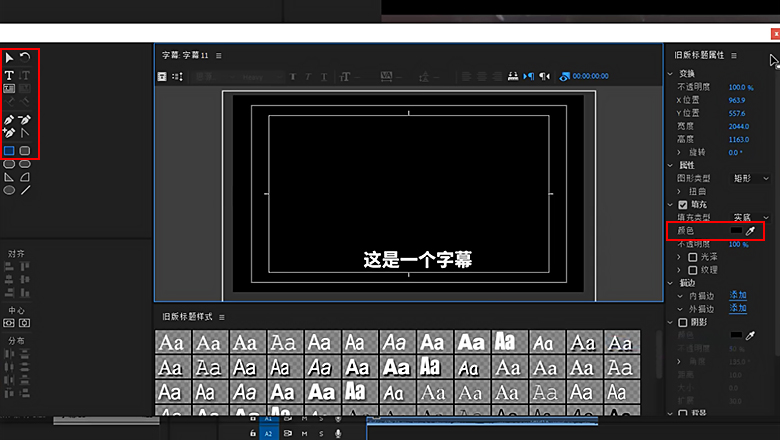The height and width of the screenshot is (440, 780).
Task: Set left-to-right text direction icon
Action: 529,76
